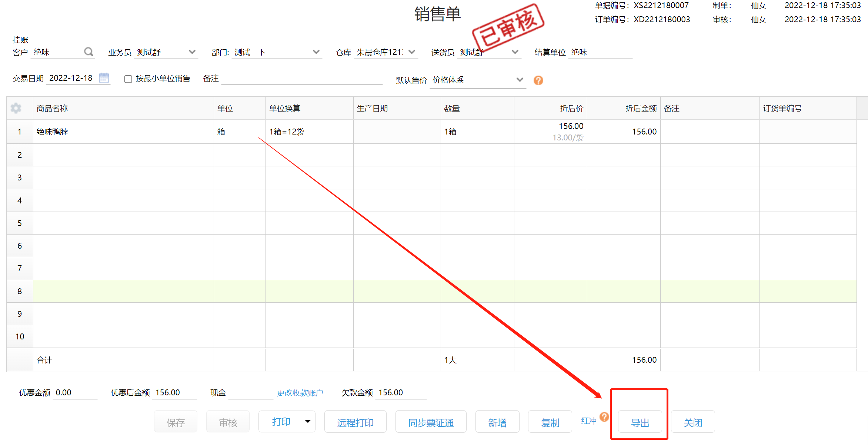Click the customer search magnifier icon
Screen dimensions: 868x445
pos(89,52)
